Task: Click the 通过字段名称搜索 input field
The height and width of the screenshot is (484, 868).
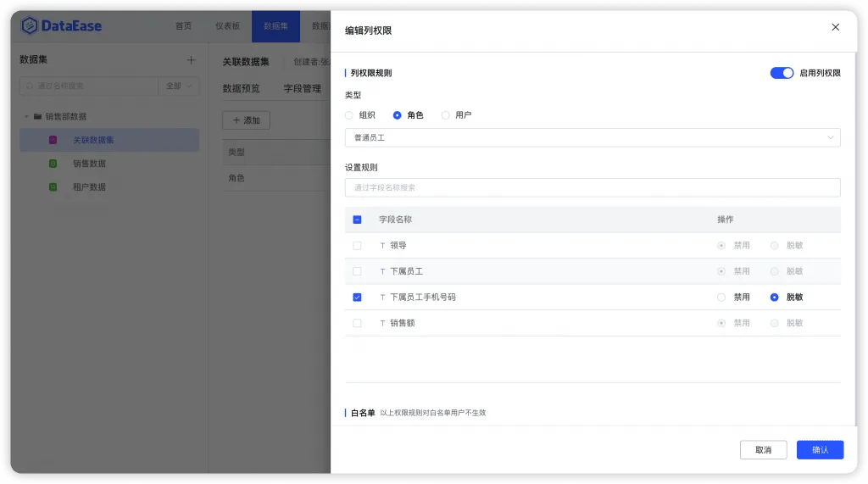Action: pos(593,187)
